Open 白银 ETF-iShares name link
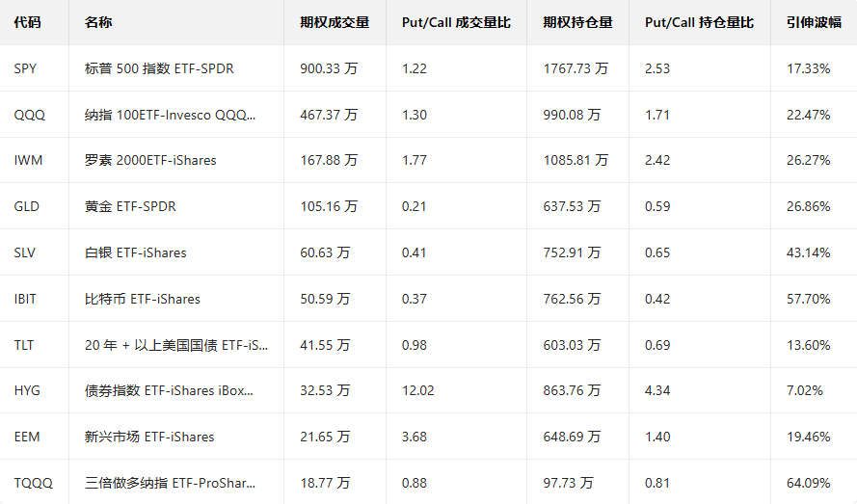 point(135,252)
